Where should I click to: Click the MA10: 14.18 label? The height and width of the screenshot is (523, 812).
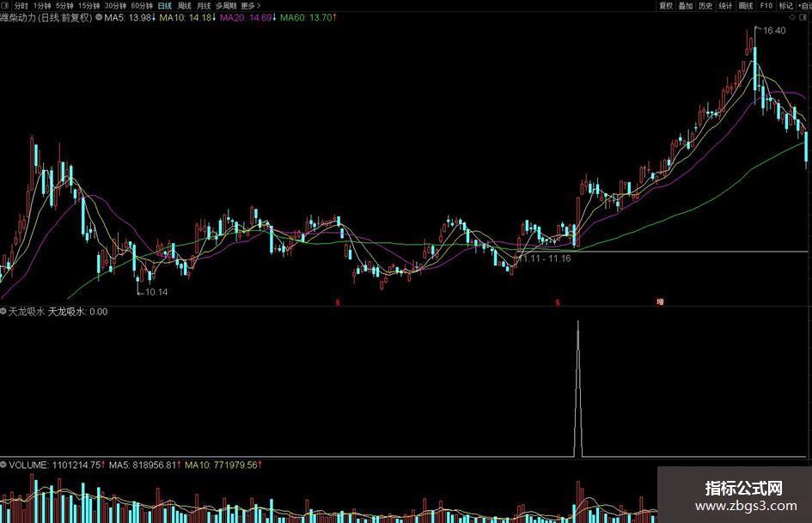point(187,18)
